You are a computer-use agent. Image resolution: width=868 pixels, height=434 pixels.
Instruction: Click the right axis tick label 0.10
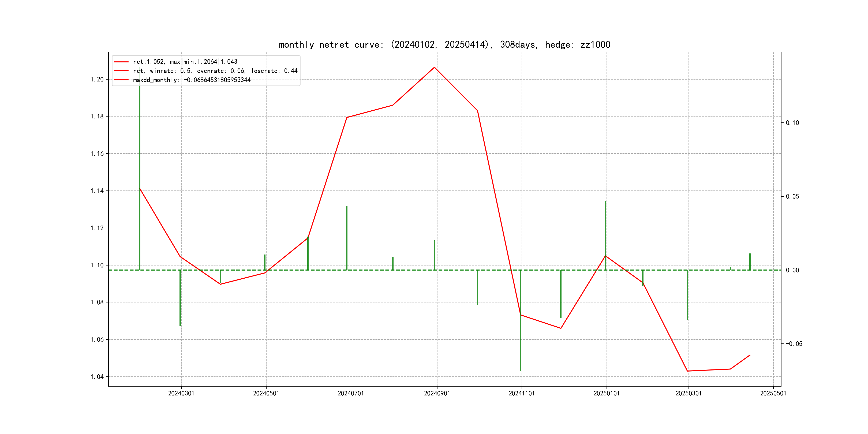[792, 123]
